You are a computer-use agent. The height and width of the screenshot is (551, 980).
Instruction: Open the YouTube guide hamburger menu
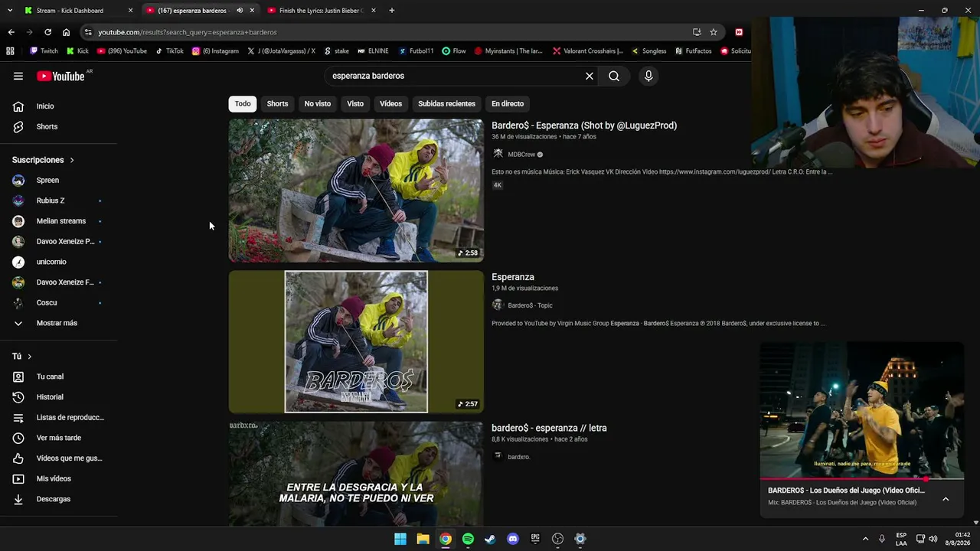[x=18, y=76]
